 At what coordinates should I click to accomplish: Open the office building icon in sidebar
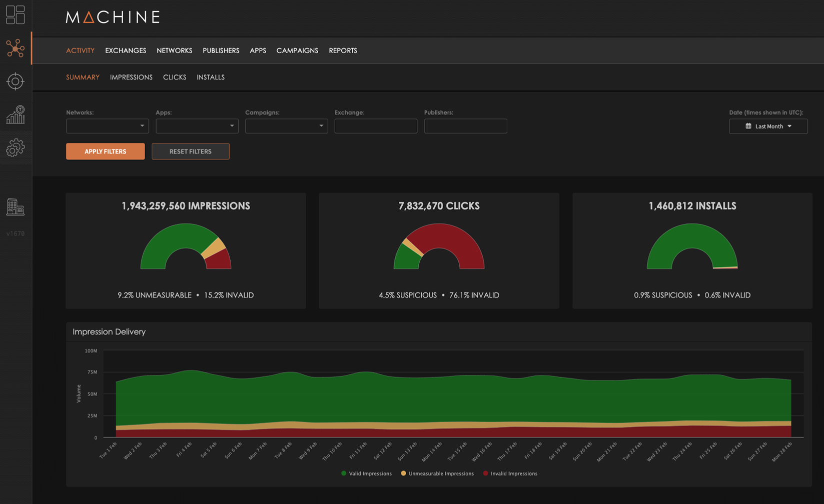pos(15,206)
